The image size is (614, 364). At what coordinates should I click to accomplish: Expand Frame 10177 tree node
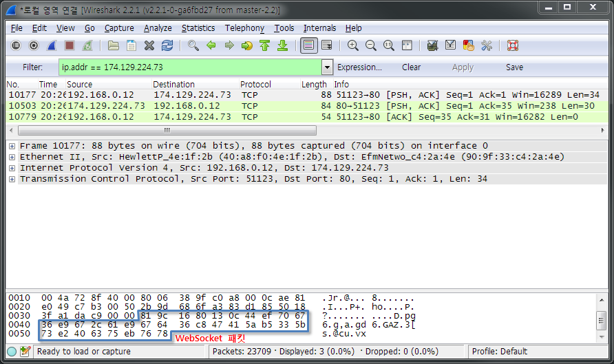[x=12, y=146]
